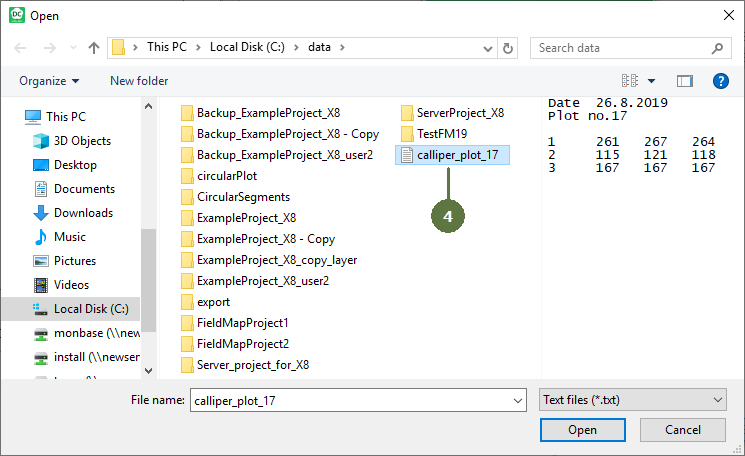Select calliper_plot_17 text file

[x=452, y=155]
